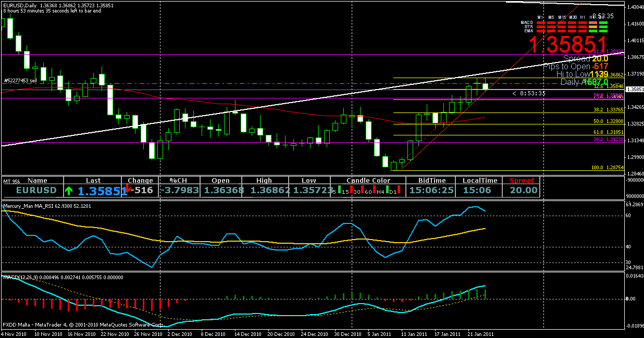Viewport: 644px width, 338px height.
Task: Click the bar end countdown text
Action: [x=53, y=10]
